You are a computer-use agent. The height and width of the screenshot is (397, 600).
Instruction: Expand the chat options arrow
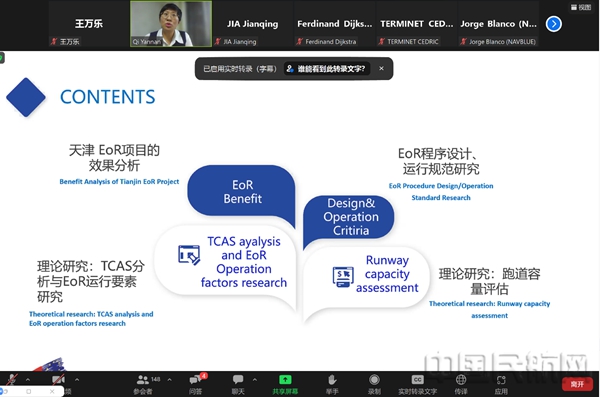coord(255,380)
